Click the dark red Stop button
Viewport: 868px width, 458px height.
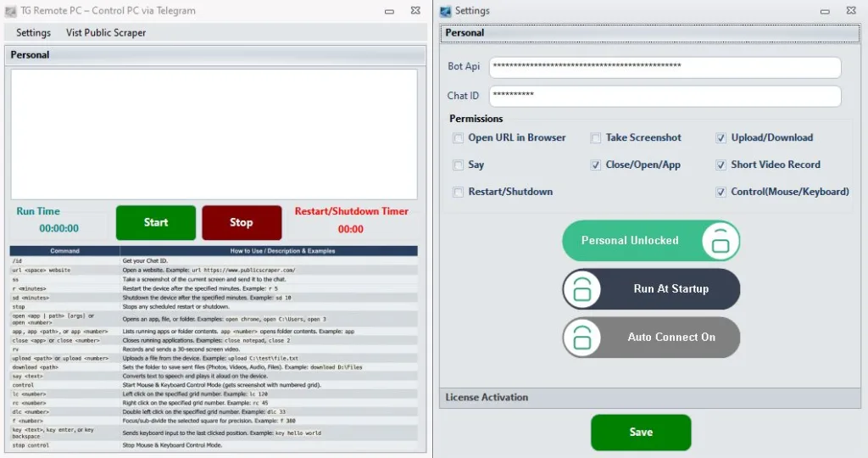pyautogui.click(x=242, y=222)
